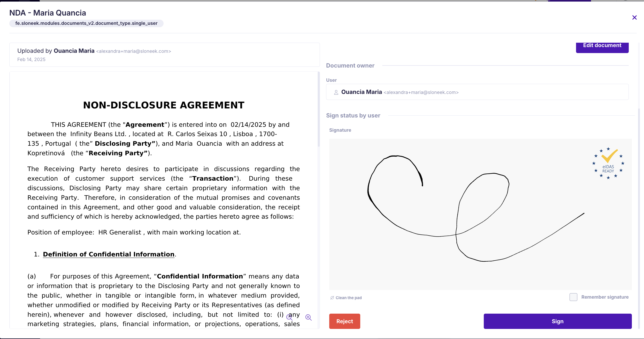644x339 pixels.
Task: Click the single_user document type tag
Action: (x=86, y=23)
